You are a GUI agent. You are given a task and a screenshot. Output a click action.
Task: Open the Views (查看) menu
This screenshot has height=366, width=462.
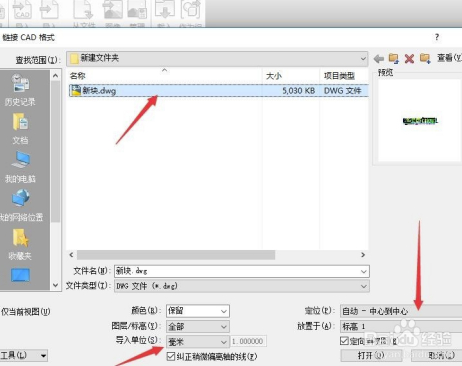(449, 58)
